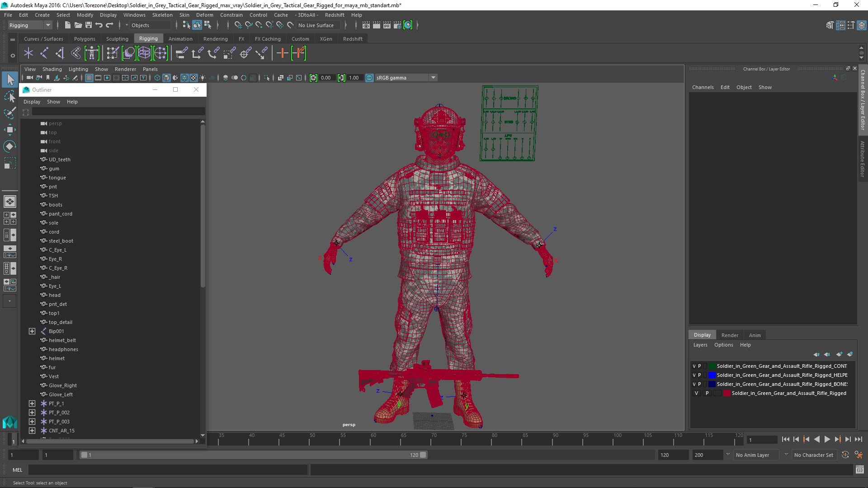This screenshot has height=488, width=868.
Task: Open the sRGB gamma dropdown
Action: click(433, 78)
